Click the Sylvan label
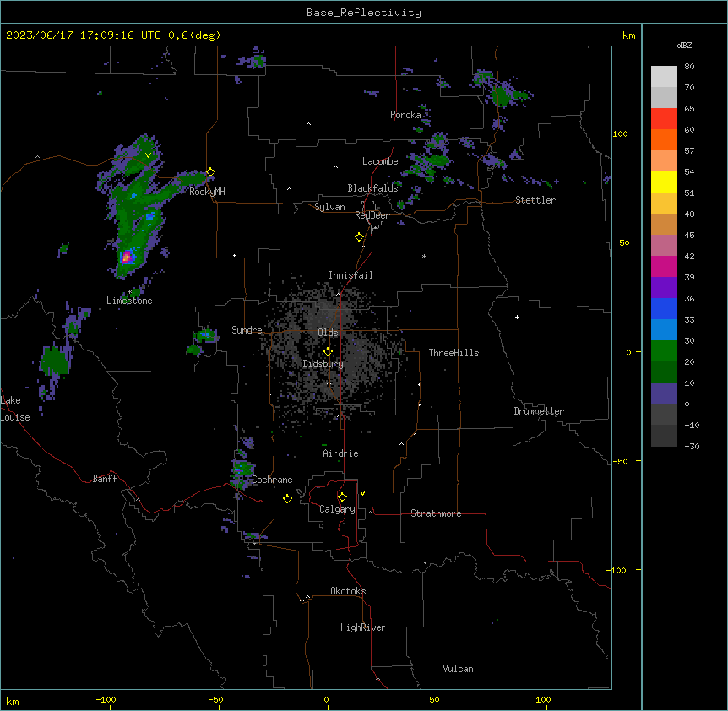The height and width of the screenshot is (711, 728). (329, 207)
